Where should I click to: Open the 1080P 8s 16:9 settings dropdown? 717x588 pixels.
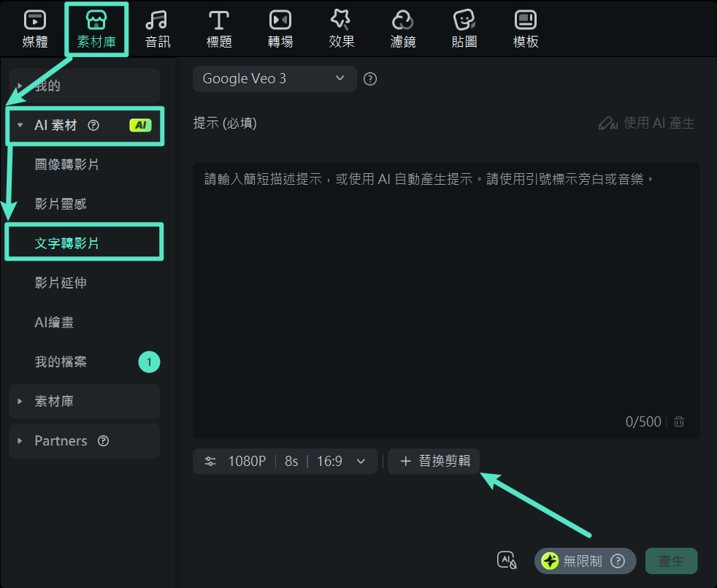pyautogui.click(x=285, y=461)
